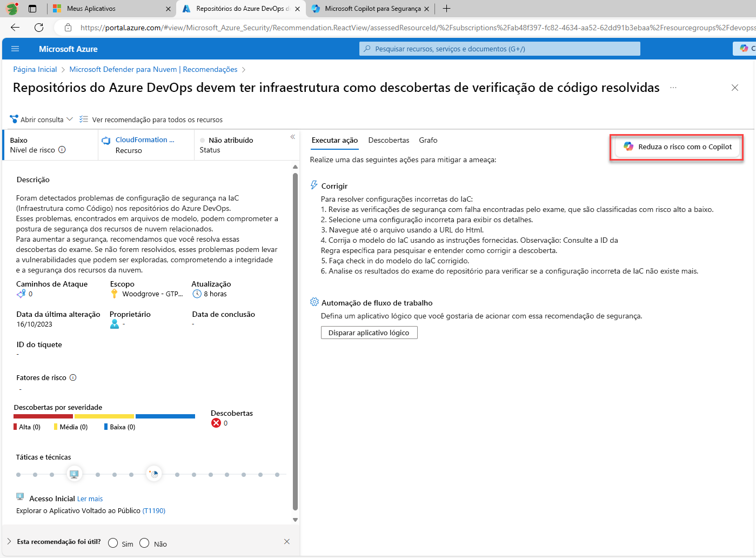
Task: Click the 16/10/2023 last change date
Action: (x=35, y=324)
